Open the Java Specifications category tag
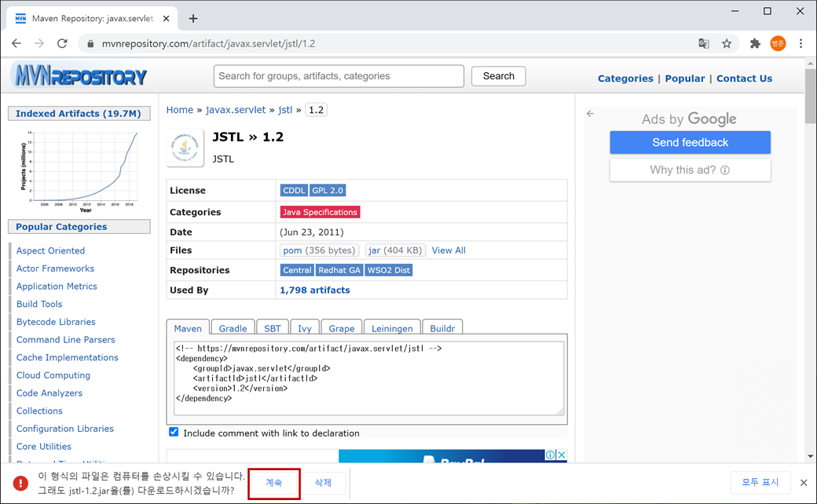Image resolution: width=817 pixels, height=504 pixels. tap(320, 212)
